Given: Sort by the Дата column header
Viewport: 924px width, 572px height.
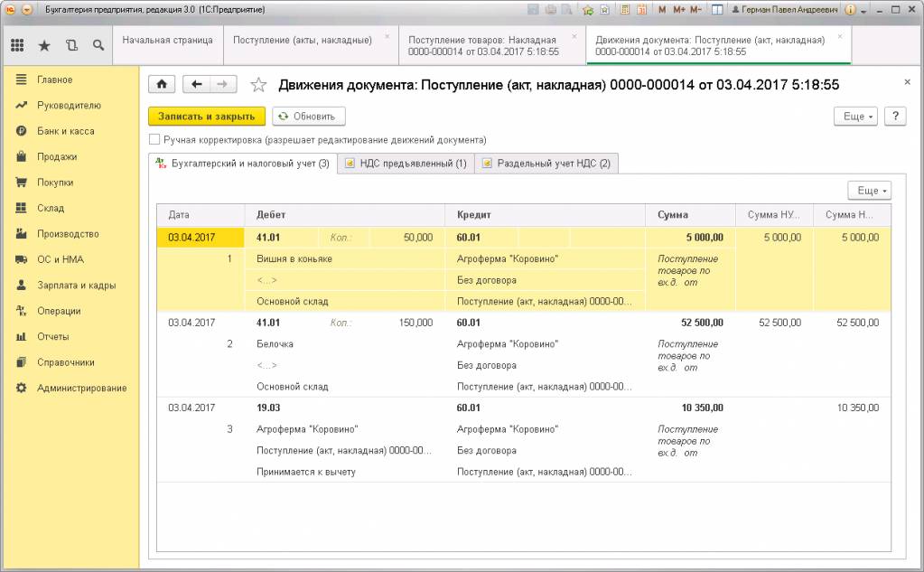Looking at the screenshot, I should tap(201, 215).
